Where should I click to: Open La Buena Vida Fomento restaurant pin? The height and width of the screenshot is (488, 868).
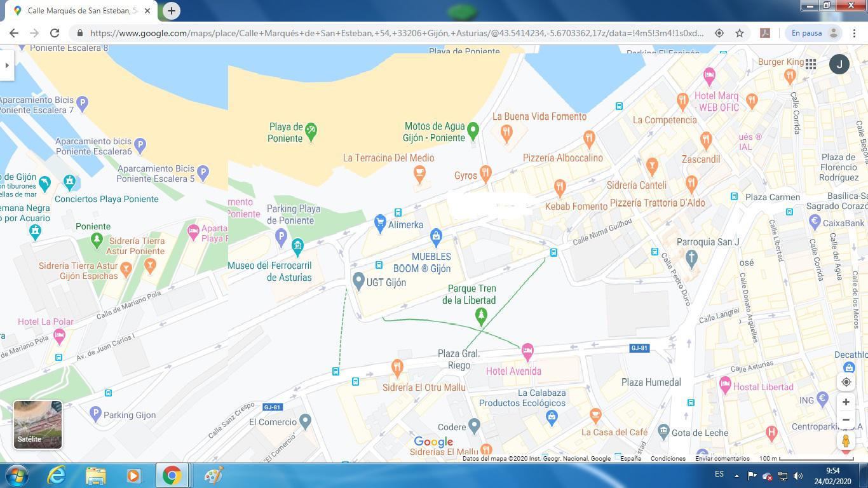[506, 133]
